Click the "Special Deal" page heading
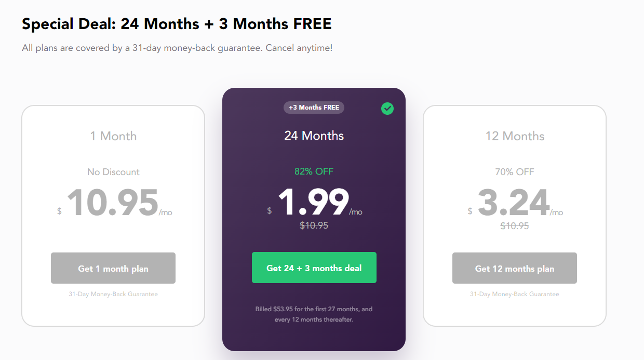The height and width of the screenshot is (360, 644). coord(177,24)
